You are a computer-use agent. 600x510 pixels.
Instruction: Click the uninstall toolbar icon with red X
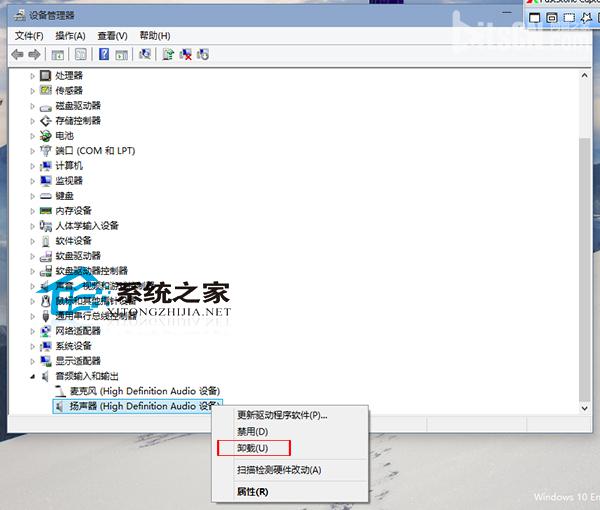tap(186, 54)
